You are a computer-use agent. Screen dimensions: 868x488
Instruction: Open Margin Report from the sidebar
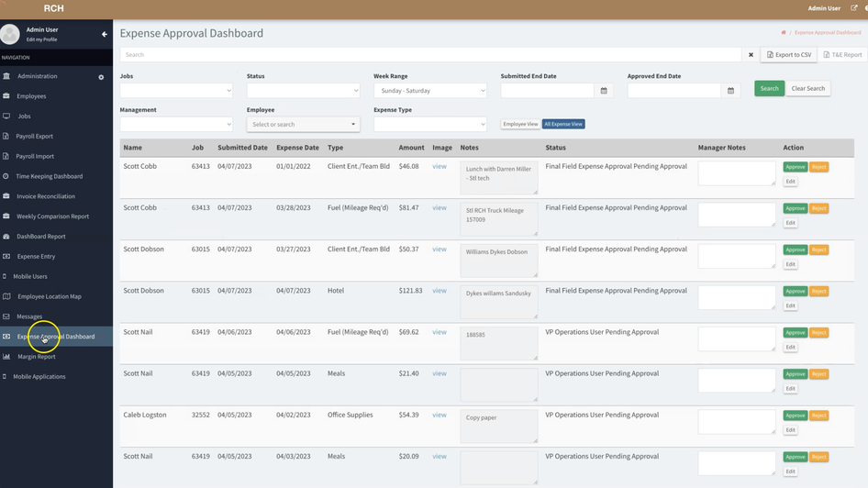(x=37, y=357)
